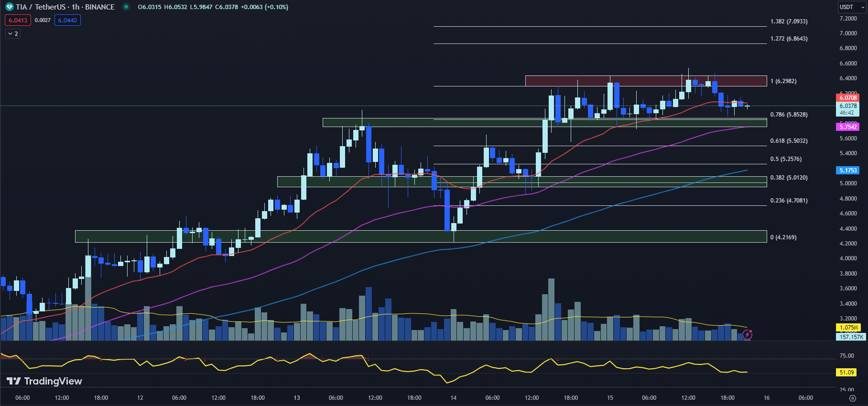This screenshot has width=868, height=406.
Task: Select Fib level label 0 (4.2169)
Action: (783, 237)
